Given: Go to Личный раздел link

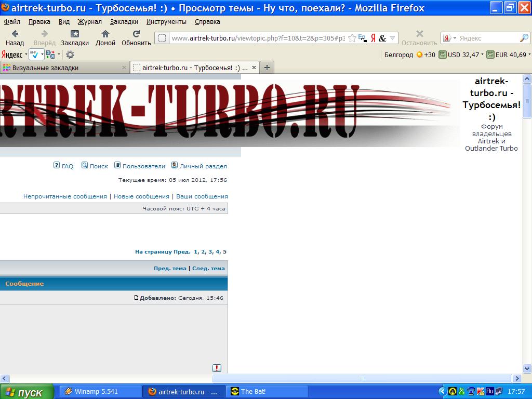Looking at the screenshot, I should click(x=203, y=166).
